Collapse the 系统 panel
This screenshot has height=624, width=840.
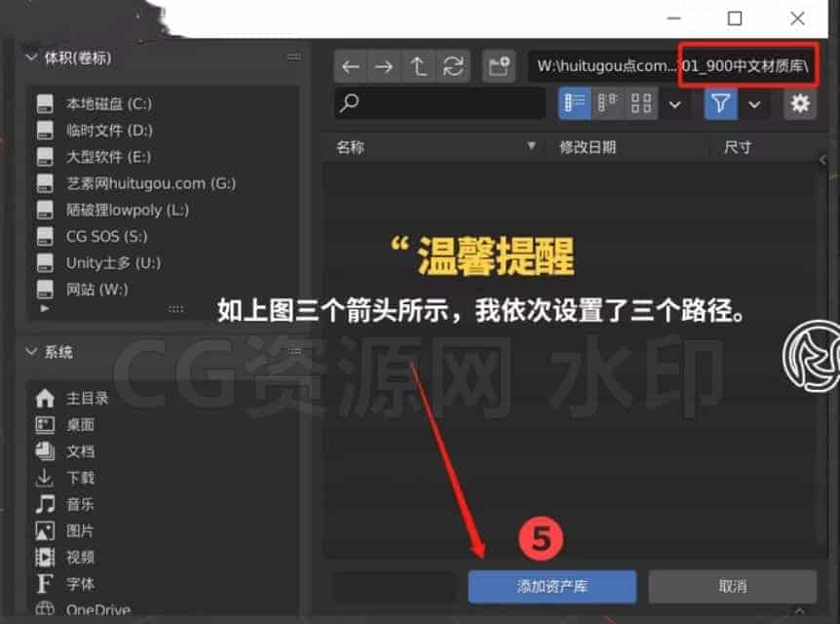coord(31,352)
